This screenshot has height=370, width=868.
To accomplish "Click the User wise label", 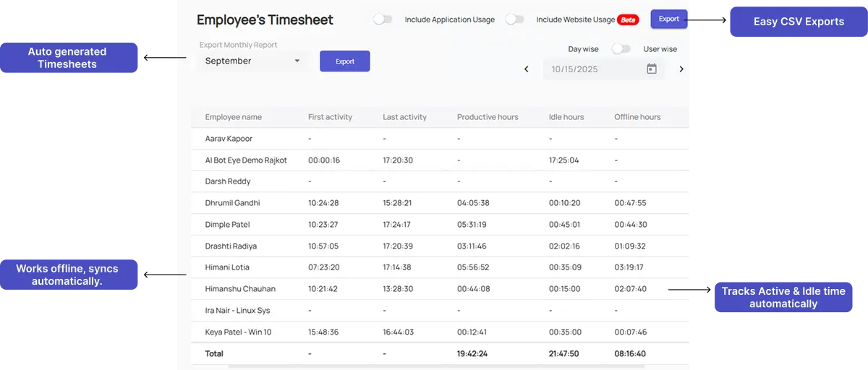I will (x=660, y=49).
